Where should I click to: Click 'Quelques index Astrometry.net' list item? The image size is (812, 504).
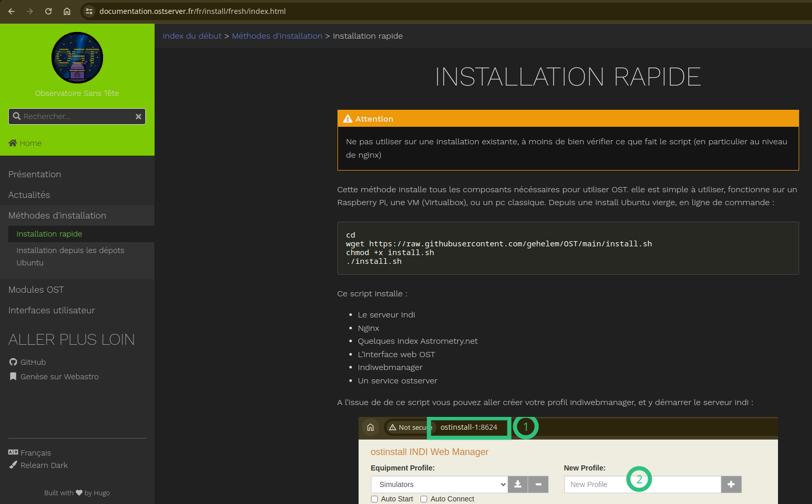click(418, 341)
